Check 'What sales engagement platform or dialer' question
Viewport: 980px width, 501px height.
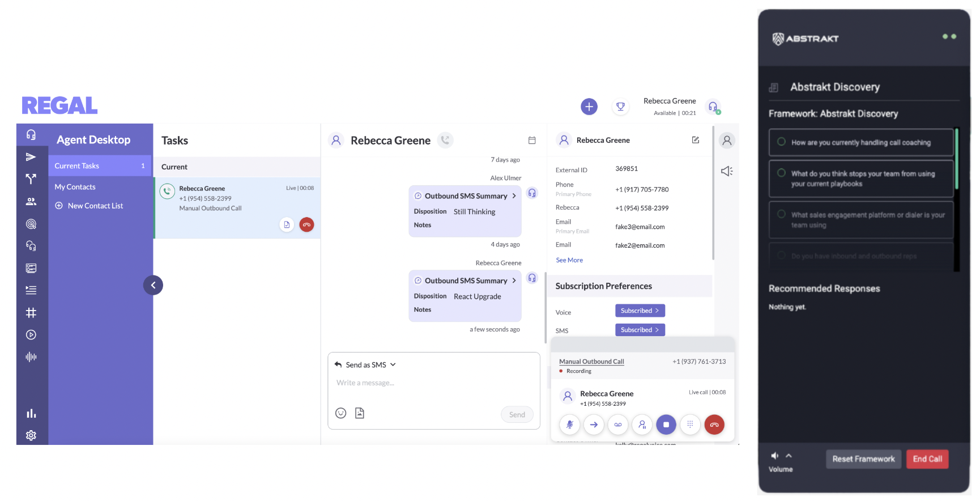pyautogui.click(x=781, y=214)
